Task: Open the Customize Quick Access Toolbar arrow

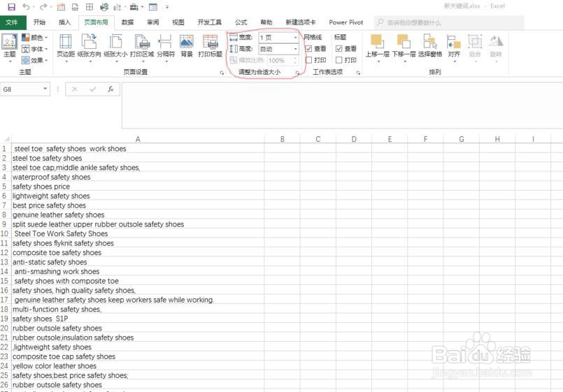Action: pos(167,7)
